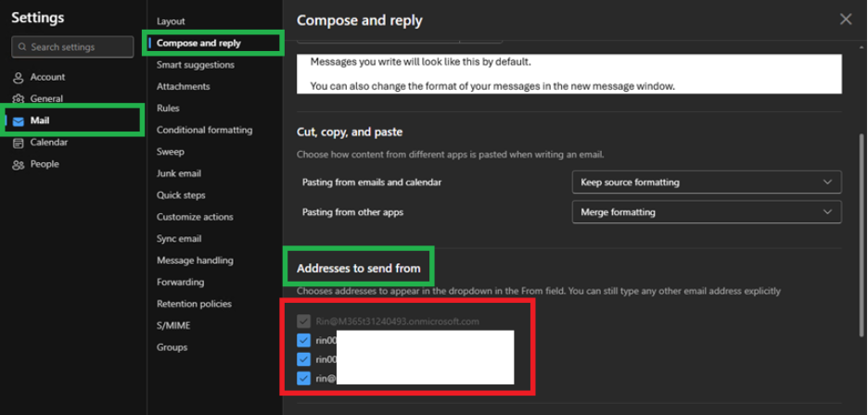Uncheck the second rin00 address checkbox
Viewport: 868px width, 415px height.
point(303,359)
